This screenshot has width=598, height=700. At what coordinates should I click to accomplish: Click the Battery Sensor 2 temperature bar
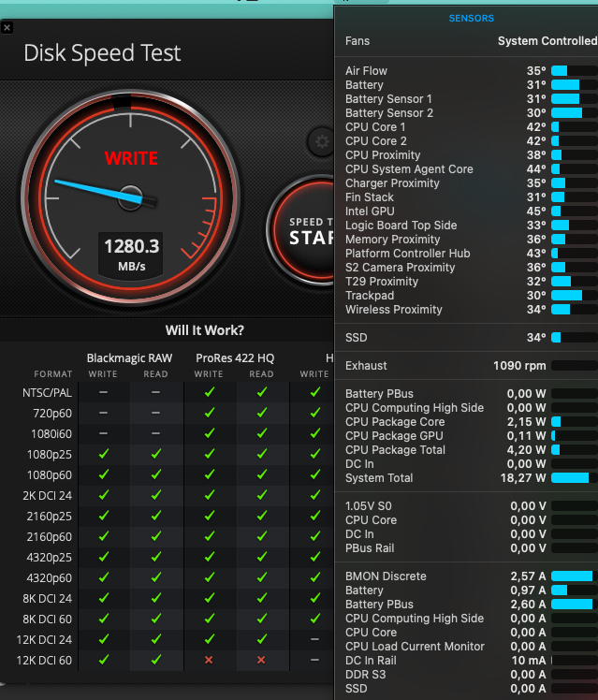tap(575, 113)
